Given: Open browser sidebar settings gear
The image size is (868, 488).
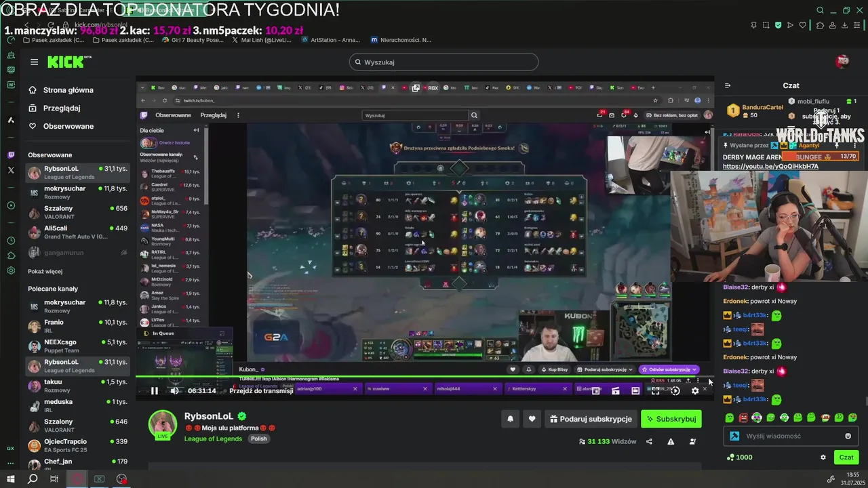Looking at the screenshot, I should [11, 270].
